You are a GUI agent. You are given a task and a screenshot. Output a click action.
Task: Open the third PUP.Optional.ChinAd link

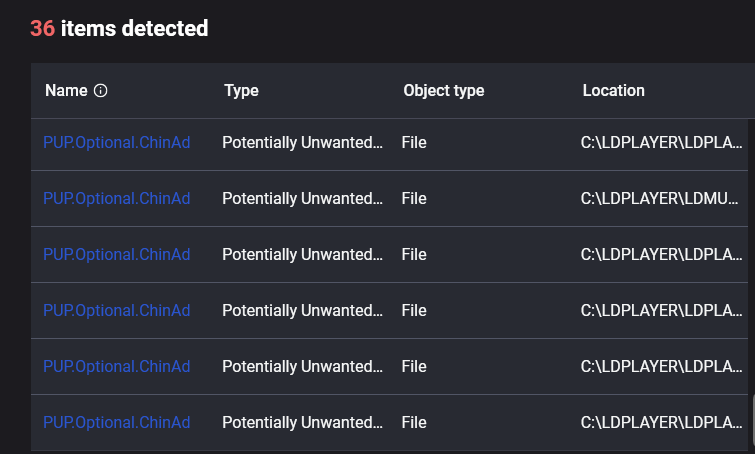point(116,255)
